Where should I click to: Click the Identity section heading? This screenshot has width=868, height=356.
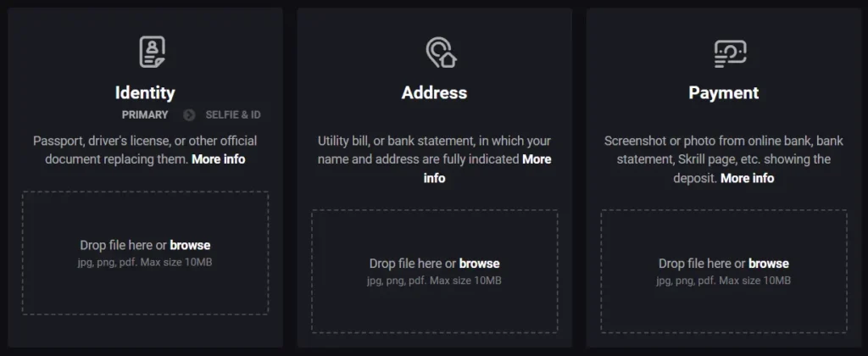(x=145, y=92)
